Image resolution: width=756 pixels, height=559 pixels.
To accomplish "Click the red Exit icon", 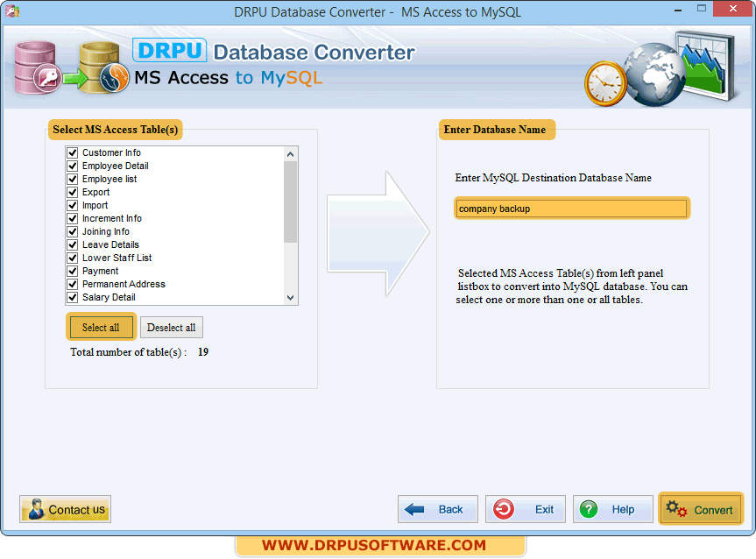I will 504,509.
